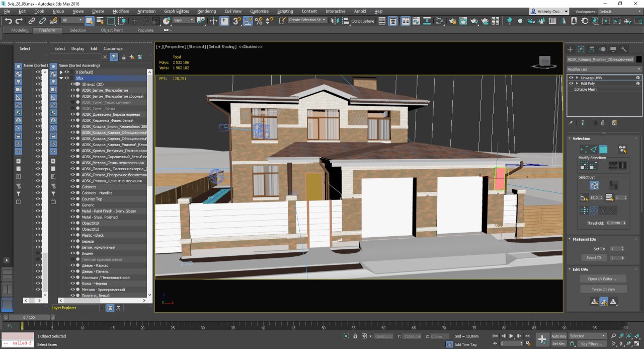Click the Mirror tool icon
This screenshot has width=644, height=349.
(x=335, y=21)
